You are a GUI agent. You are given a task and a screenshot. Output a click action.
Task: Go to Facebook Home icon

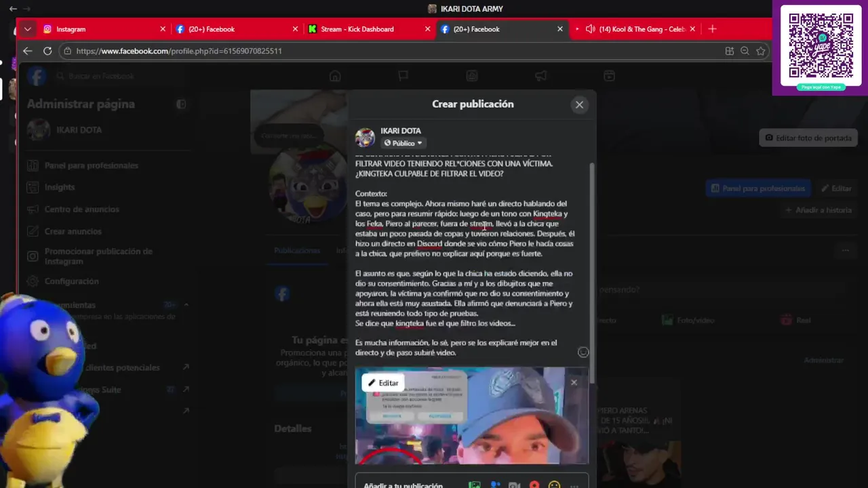click(335, 76)
